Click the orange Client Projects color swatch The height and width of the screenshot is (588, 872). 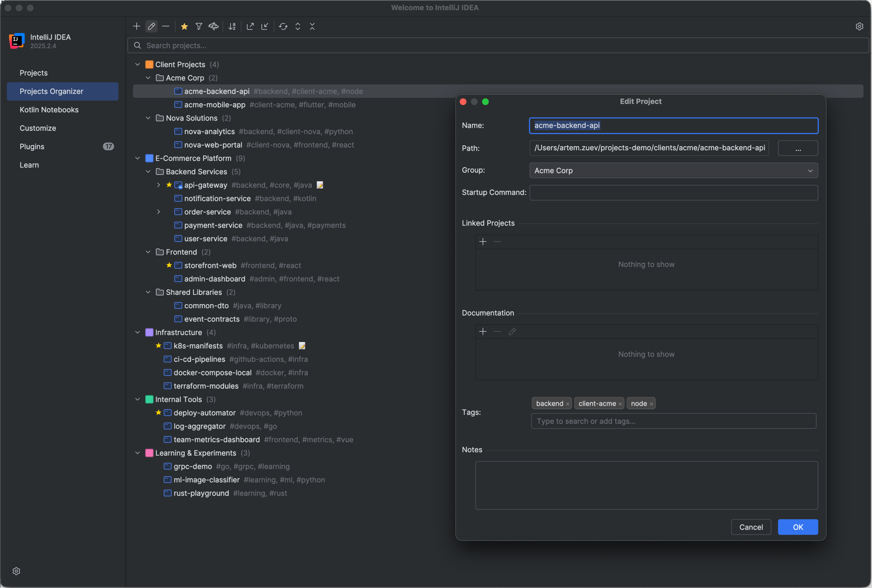coord(149,64)
